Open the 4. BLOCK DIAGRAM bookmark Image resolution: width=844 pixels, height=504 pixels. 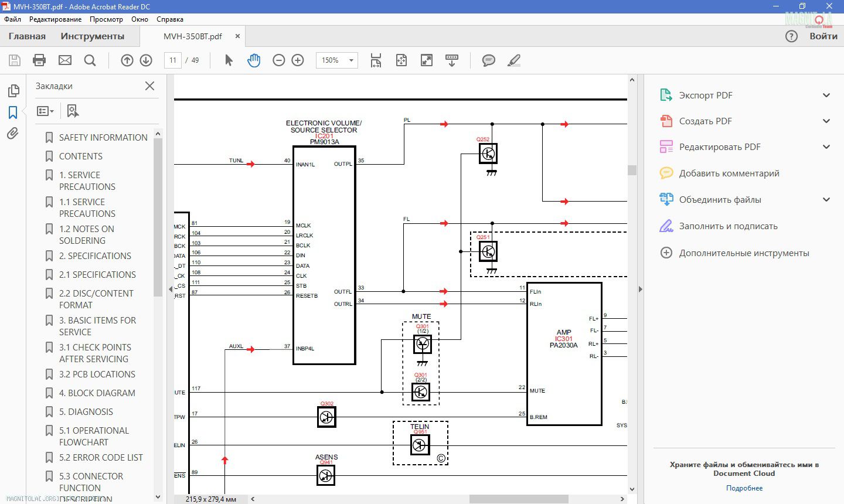point(97,393)
